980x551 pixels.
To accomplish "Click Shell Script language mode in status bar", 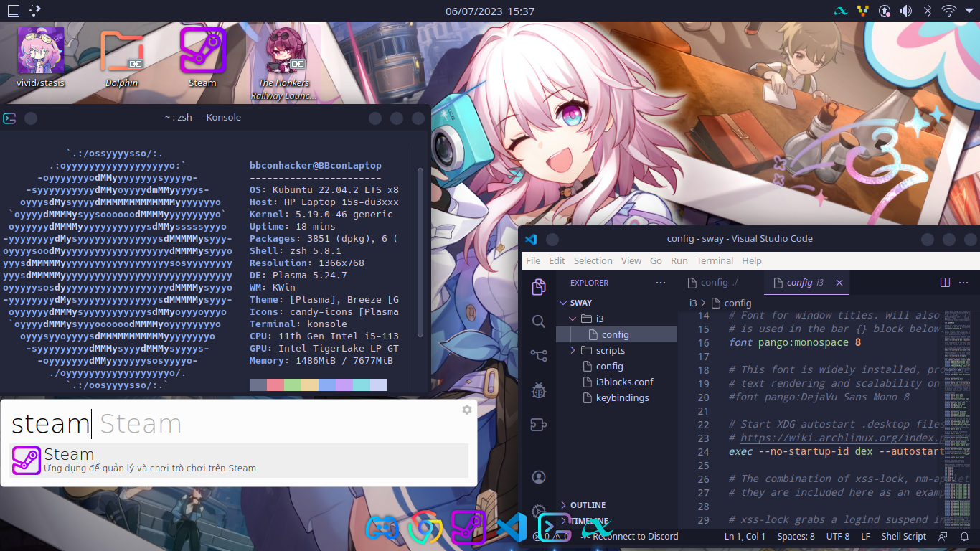I will point(904,536).
